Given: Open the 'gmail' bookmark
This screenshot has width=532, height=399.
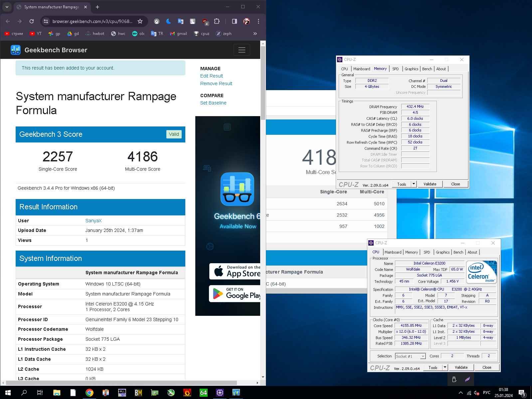Looking at the screenshot, I should (x=178, y=34).
